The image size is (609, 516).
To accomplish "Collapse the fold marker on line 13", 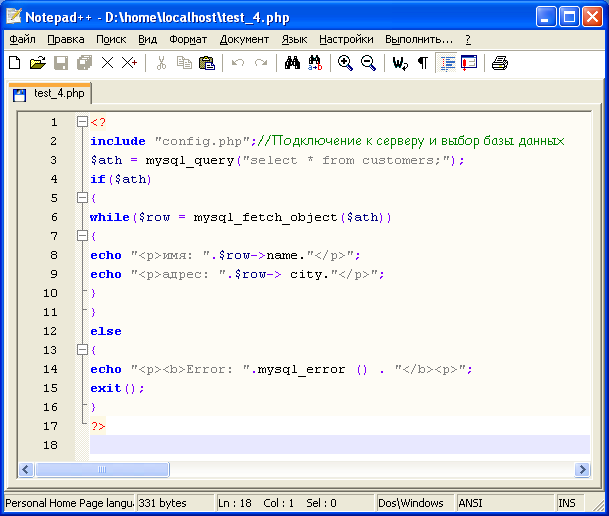I will [82, 350].
